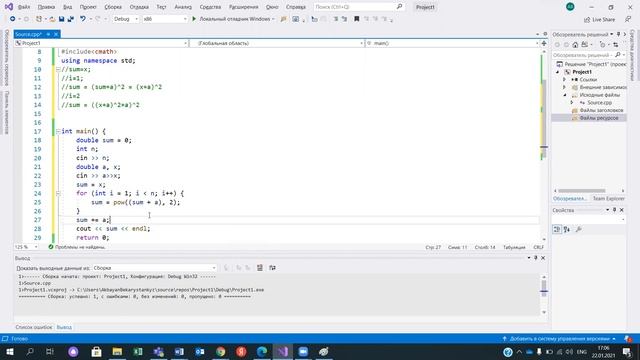Click the Save All icon in the toolbar

(71, 19)
